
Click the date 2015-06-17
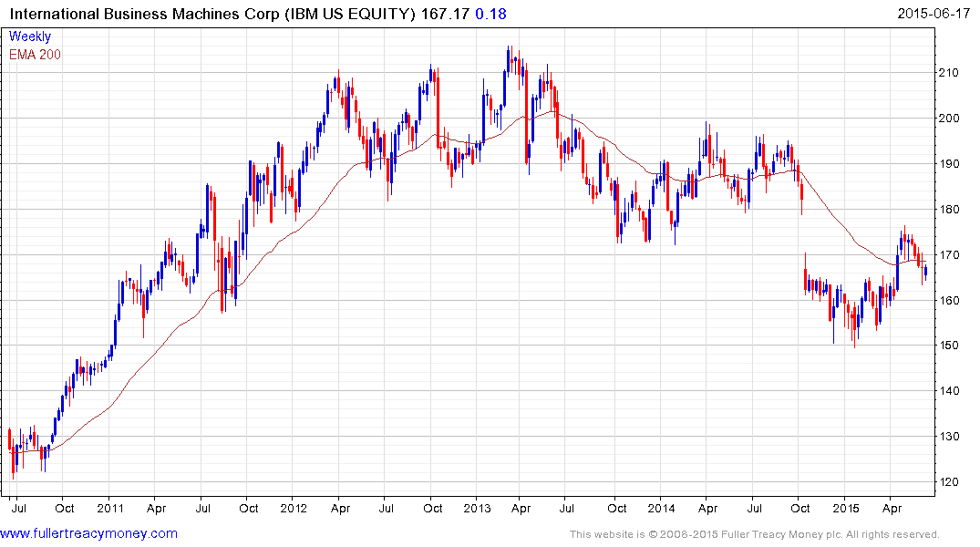tap(934, 14)
